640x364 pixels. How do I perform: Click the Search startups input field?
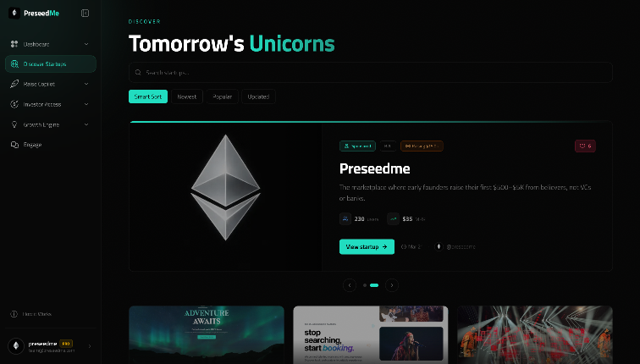click(x=371, y=72)
